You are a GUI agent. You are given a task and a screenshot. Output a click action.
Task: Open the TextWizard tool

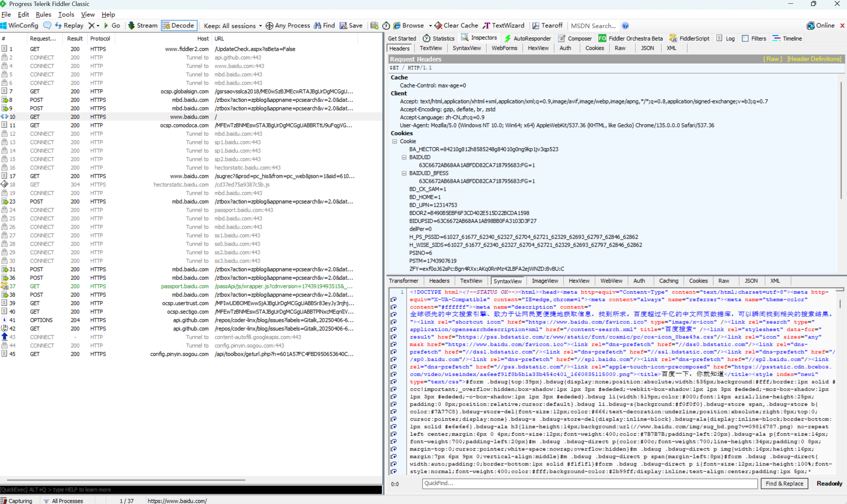[504, 26]
